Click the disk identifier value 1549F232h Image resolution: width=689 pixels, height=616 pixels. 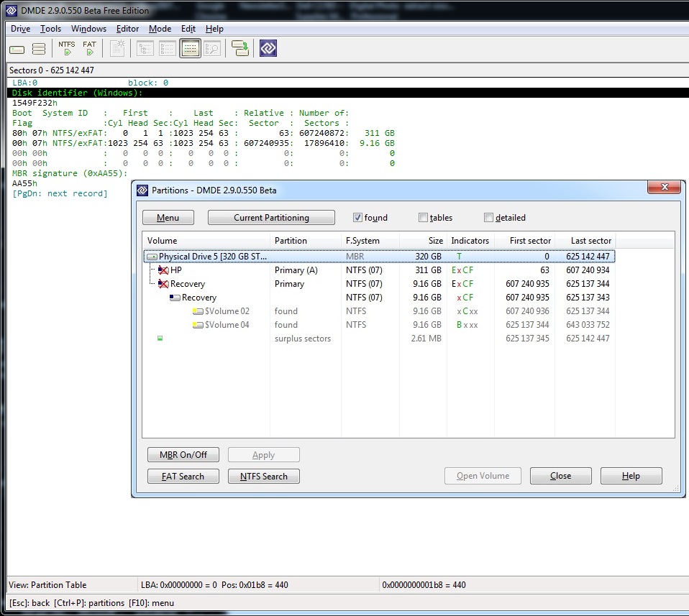[35, 103]
